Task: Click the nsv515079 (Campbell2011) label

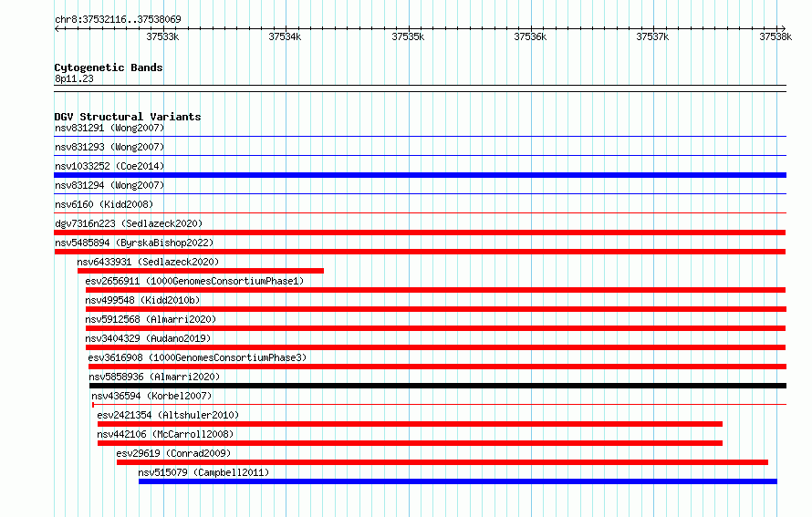Action: [203, 472]
